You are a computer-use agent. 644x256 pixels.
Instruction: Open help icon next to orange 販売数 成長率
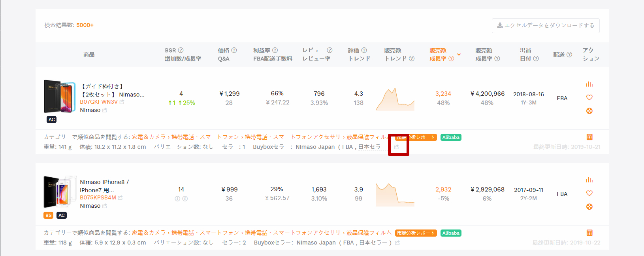tap(451, 59)
